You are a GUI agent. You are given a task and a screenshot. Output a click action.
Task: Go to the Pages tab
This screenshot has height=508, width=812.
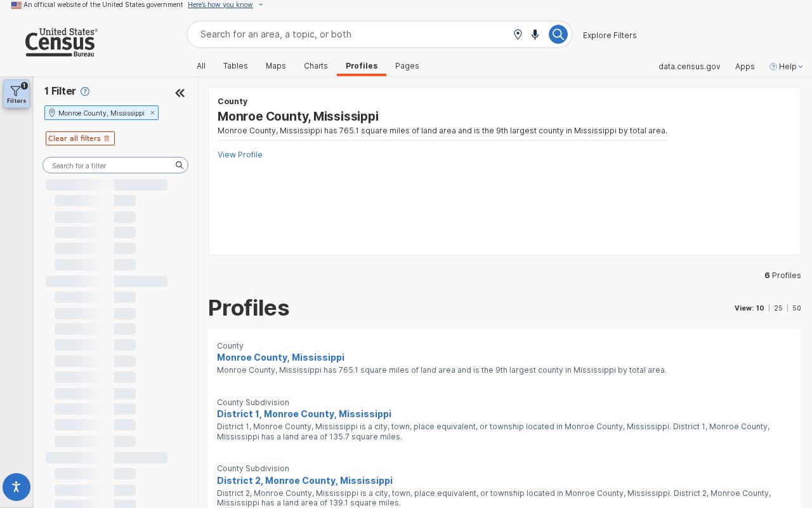[407, 66]
